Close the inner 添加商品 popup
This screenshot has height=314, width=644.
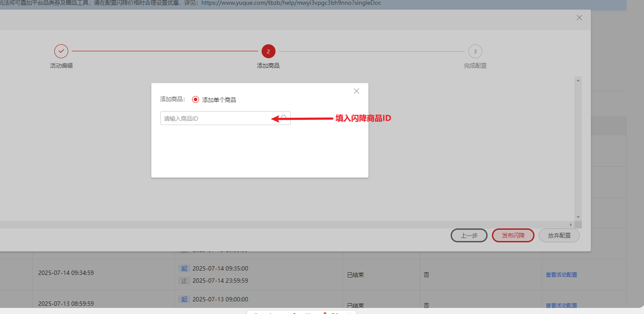[356, 91]
